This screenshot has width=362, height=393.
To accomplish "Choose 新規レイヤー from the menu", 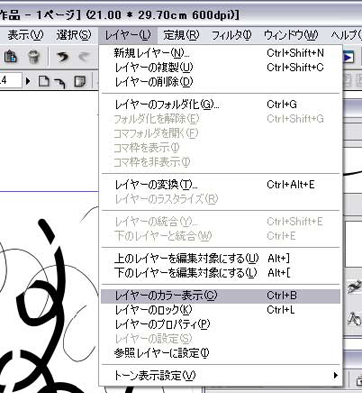I will point(220,53).
